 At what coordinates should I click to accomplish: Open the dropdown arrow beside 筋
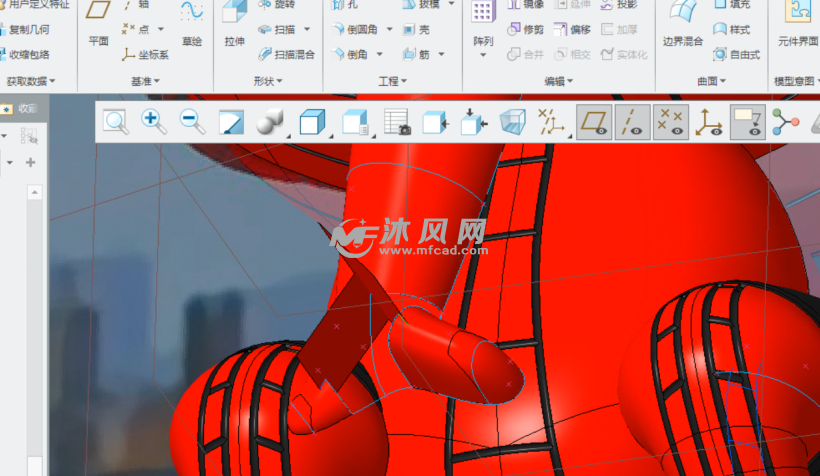[441, 54]
